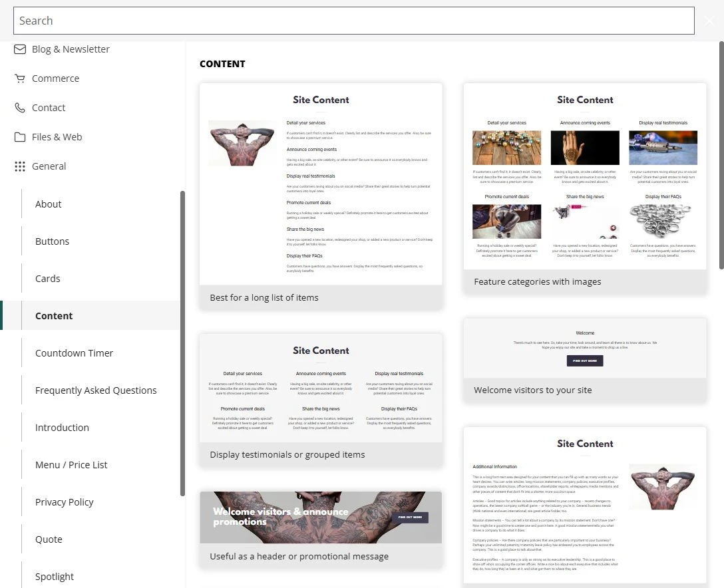Click the CONTENT section heading
724x588 pixels.
(x=222, y=64)
